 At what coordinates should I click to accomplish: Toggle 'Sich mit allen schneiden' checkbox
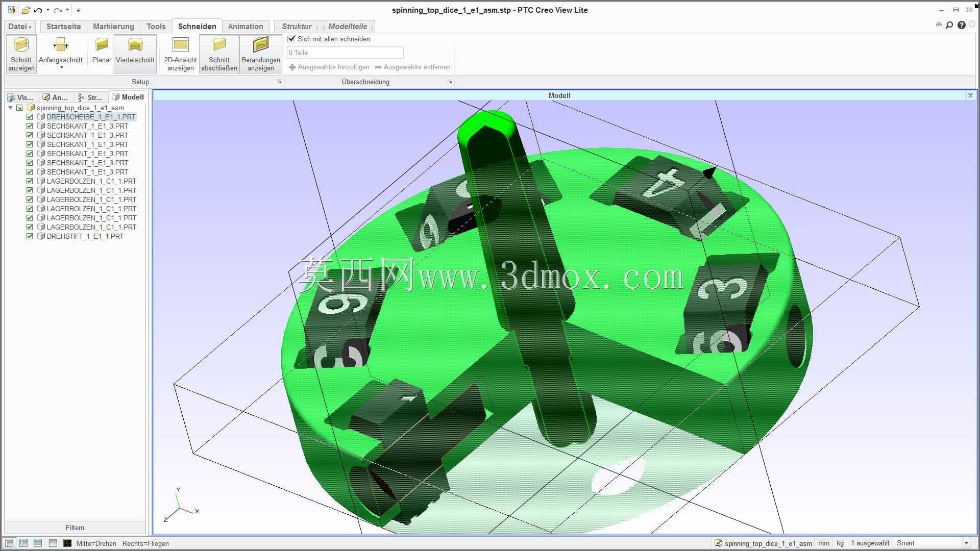(x=291, y=39)
